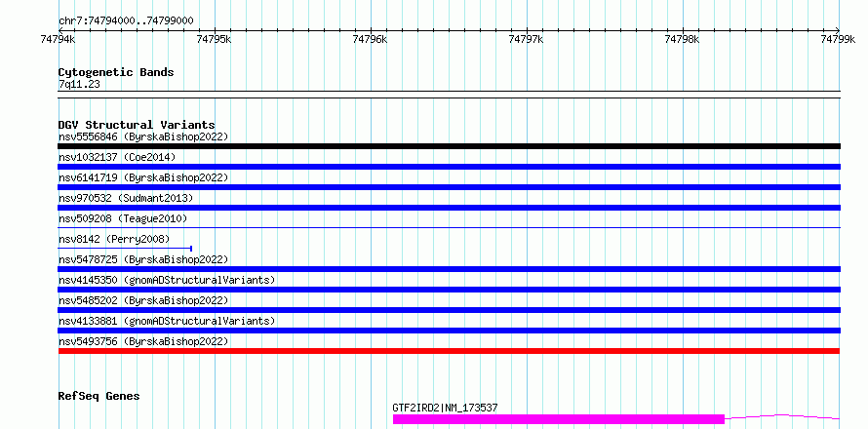Viewport: 868px width, 429px height.
Task: Click the thin magenta GTF2IRD2 intron line
Action: (x=782, y=416)
